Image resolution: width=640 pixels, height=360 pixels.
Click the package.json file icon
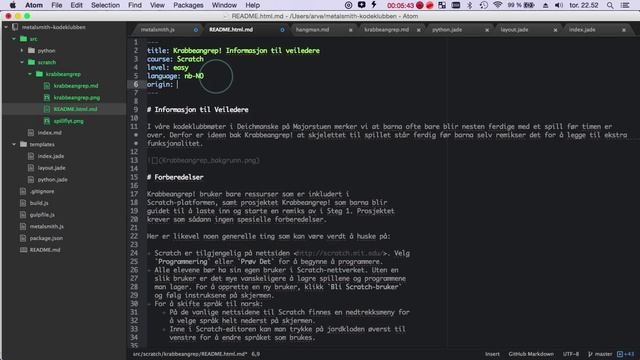point(23,238)
